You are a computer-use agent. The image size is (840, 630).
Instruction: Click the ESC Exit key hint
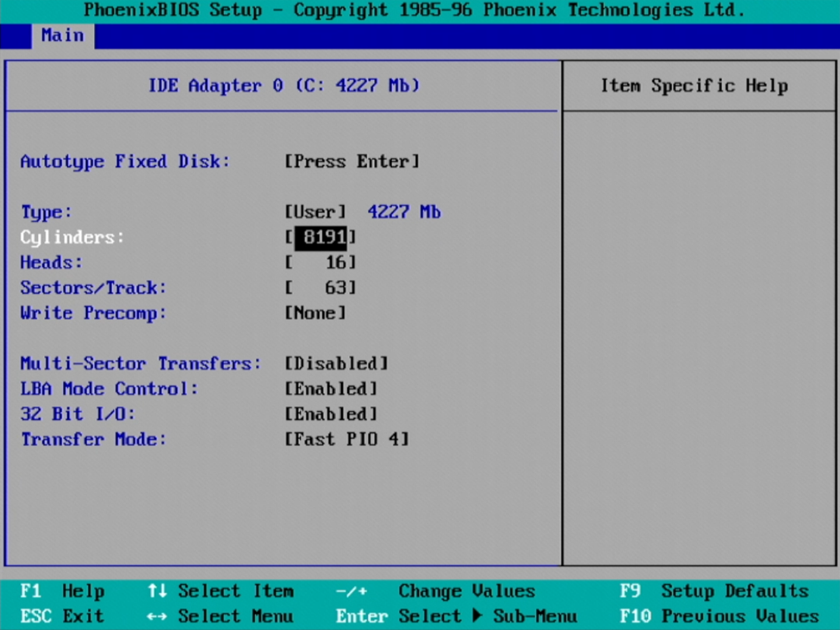pyautogui.click(x=62, y=616)
